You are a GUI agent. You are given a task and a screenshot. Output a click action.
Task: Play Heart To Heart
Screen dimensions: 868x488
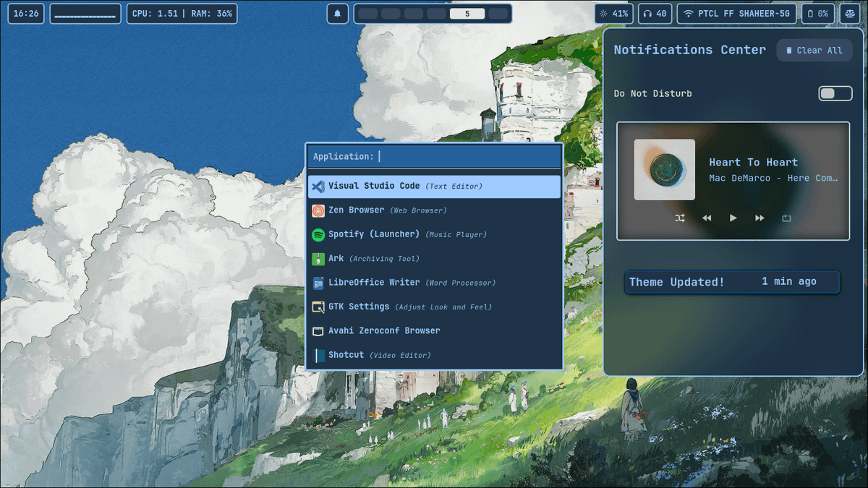(x=733, y=218)
